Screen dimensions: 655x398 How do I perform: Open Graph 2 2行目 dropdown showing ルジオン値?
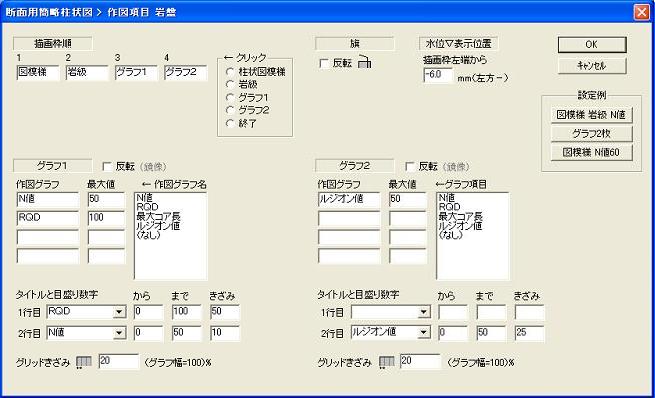click(x=424, y=333)
